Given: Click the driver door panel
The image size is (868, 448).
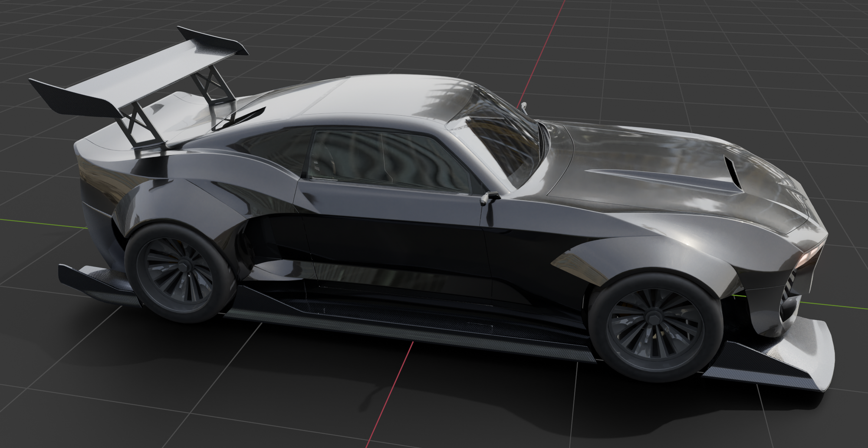Looking at the screenshot, I should pyautogui.click(x=393, y=237).
